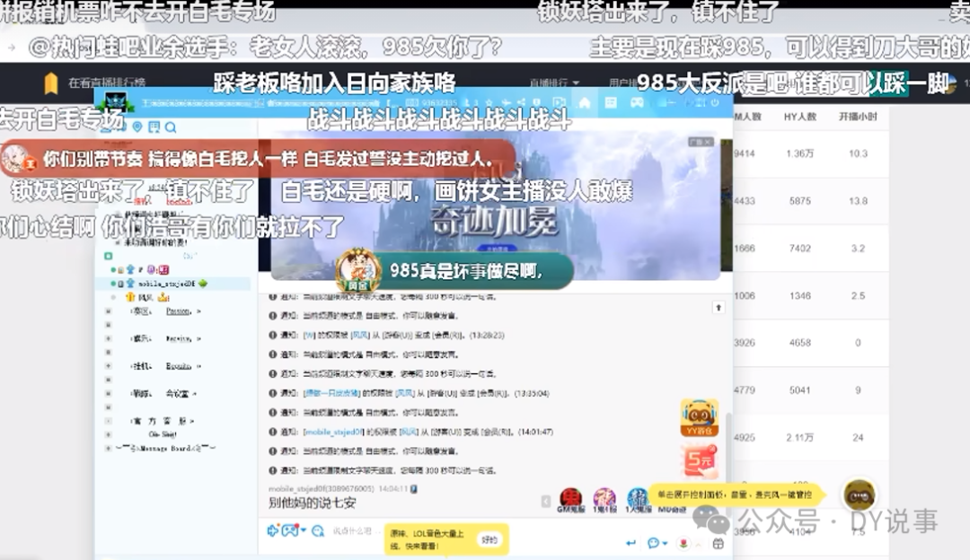The height and width of the screenshot is (560, 970).
Task: Click the gamepad icon in YY title bar
Action: [637, 102]
